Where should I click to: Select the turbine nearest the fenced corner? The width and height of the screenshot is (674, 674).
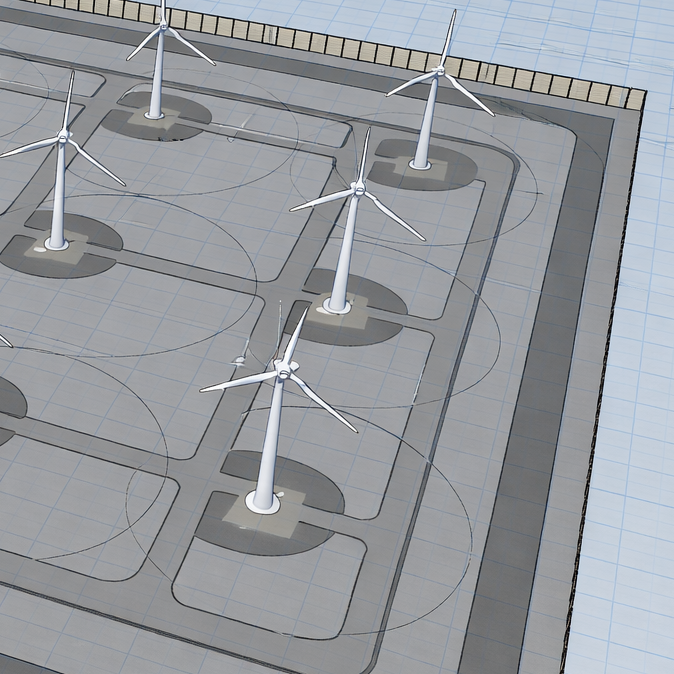tap(425, 120)
